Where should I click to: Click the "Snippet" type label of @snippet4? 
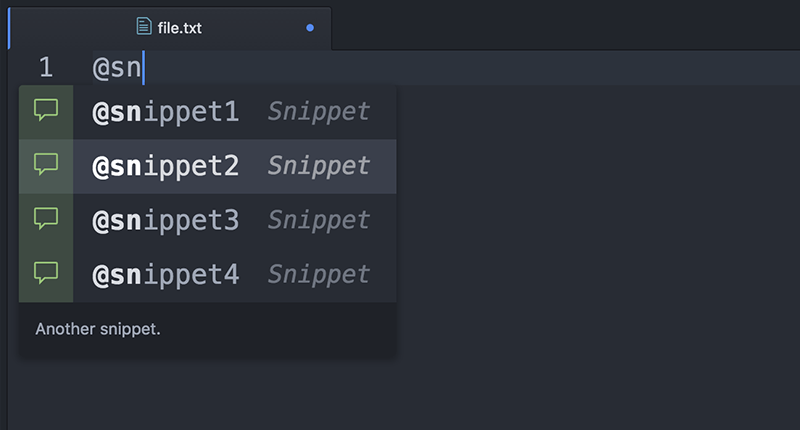click(318, 274)
